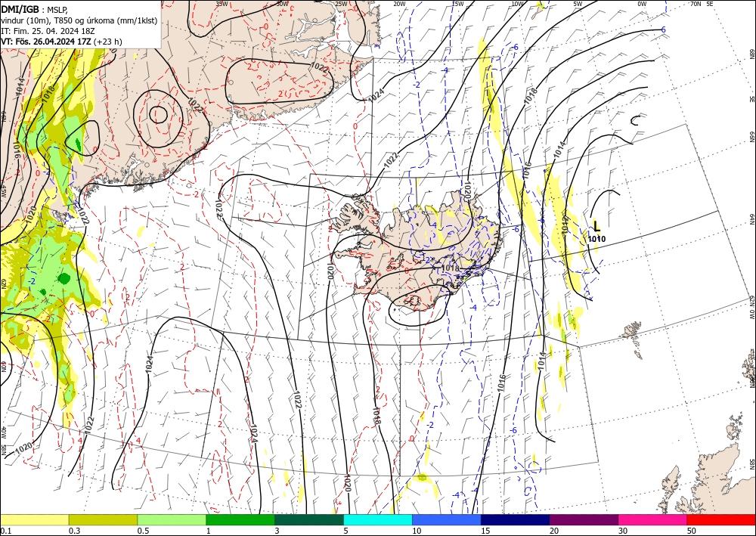Click the 'DMI/IGB : MSLP,' title text
Viewport: 756px width, 536px height.
[35, 9]
